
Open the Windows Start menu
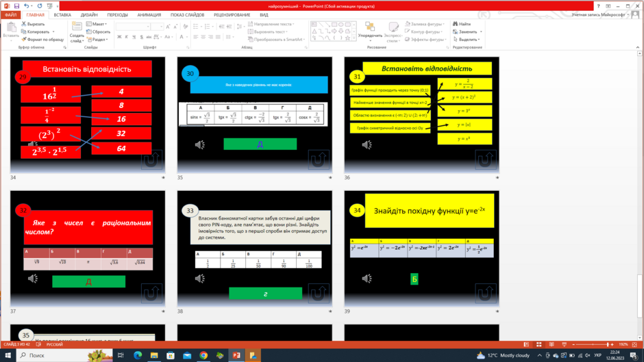pos(8,355)
